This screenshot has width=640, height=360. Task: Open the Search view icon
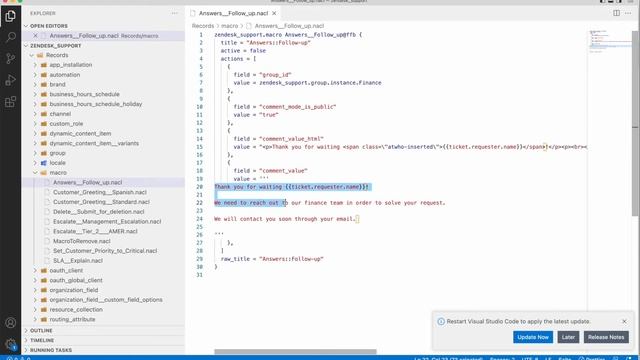11,37
